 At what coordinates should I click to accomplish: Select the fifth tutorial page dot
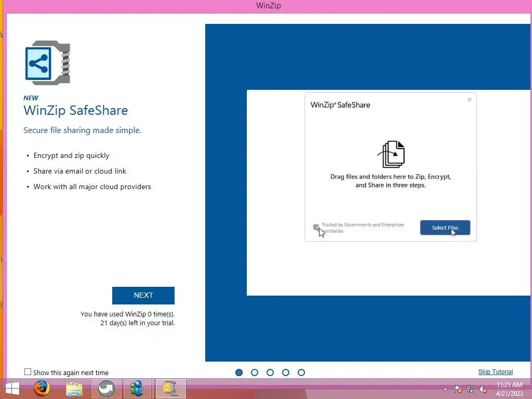(301, 373)
